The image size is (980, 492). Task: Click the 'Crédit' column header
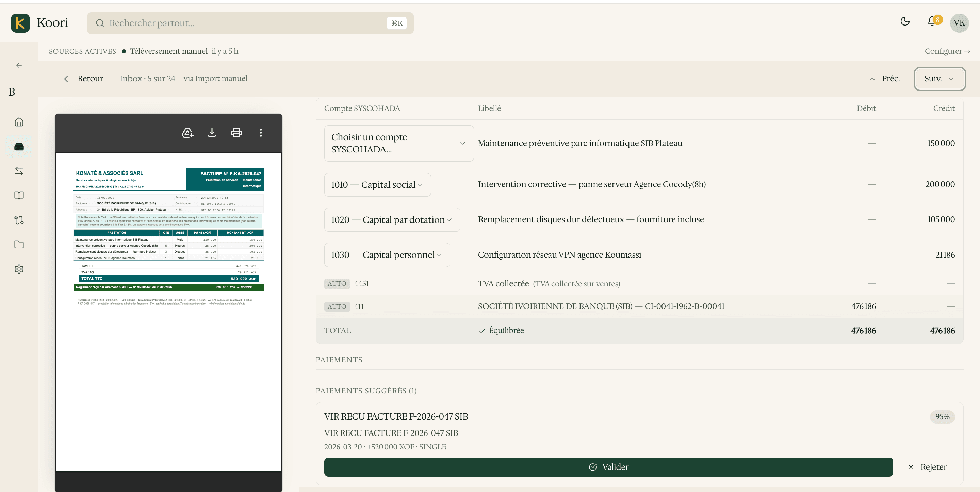[944, 108]
